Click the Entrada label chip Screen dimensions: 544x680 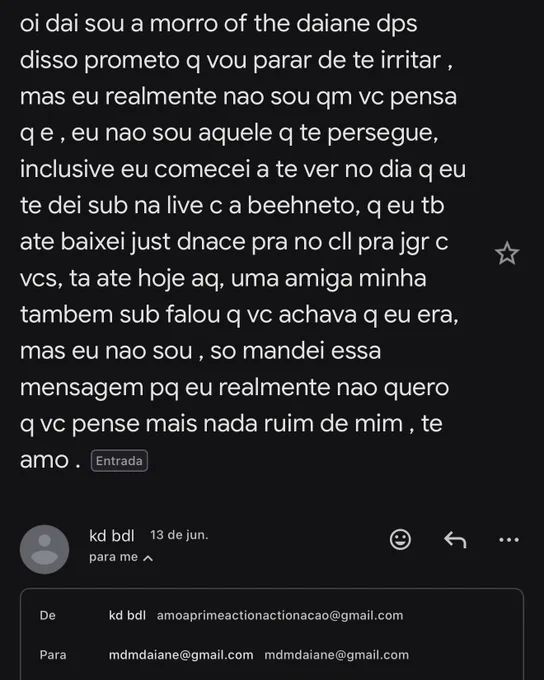(x=119, y=461)
